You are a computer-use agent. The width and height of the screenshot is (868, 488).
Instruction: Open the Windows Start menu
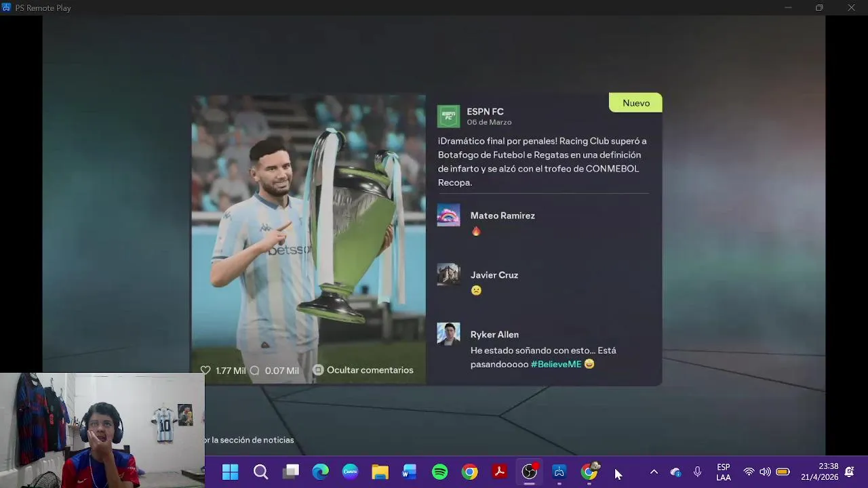231,472
